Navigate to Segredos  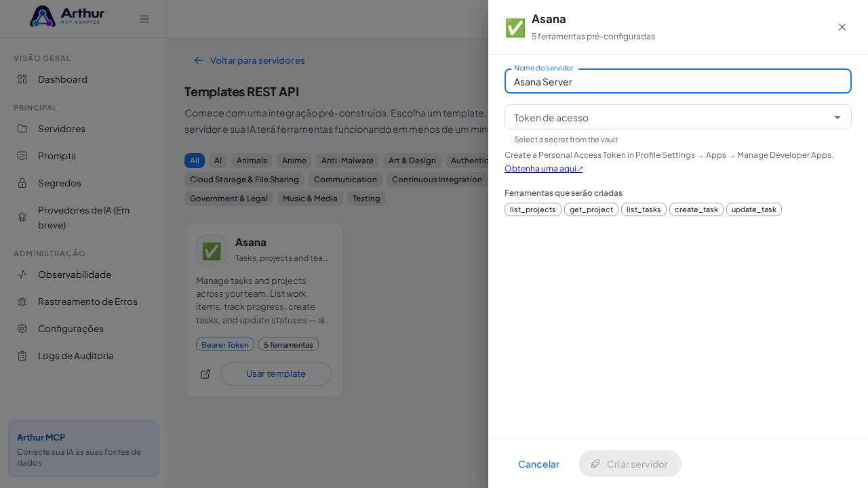[83, 183]
